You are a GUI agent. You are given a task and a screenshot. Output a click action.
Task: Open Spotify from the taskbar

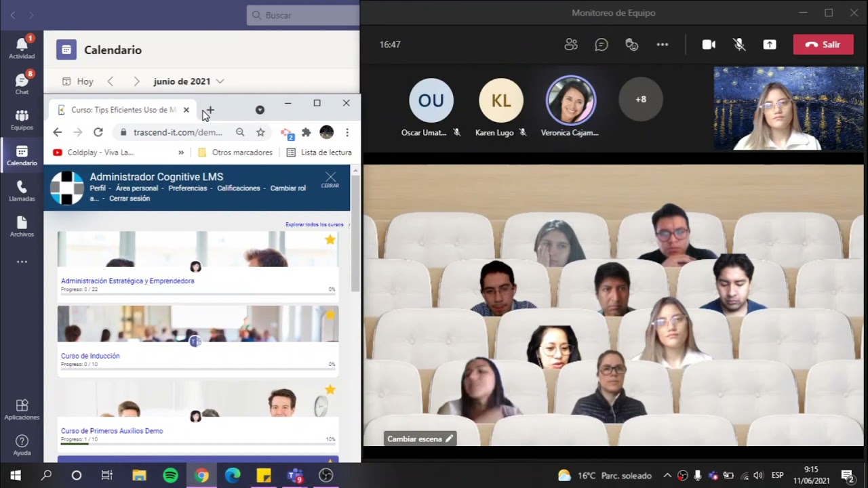click(171, 475)
